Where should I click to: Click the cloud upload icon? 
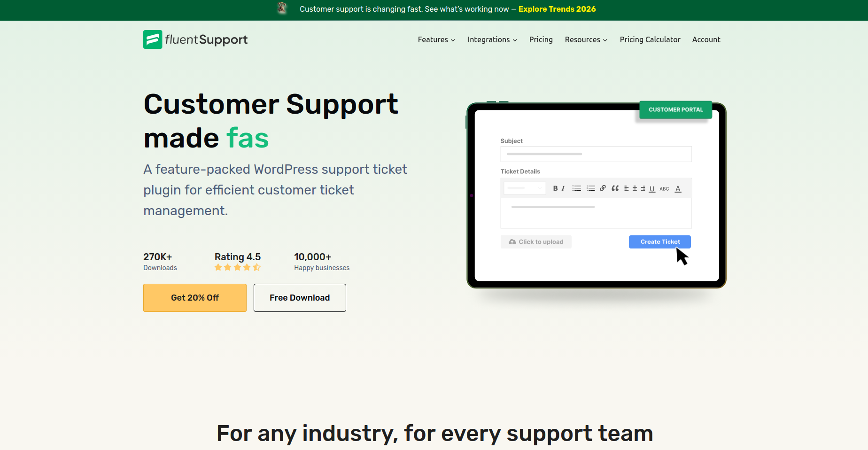coord(512,242)
